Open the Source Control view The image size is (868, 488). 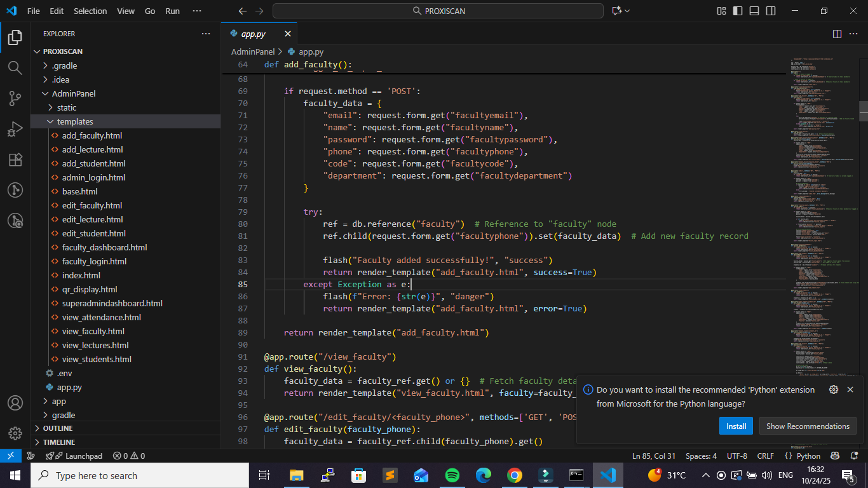(x=15, y=98)
